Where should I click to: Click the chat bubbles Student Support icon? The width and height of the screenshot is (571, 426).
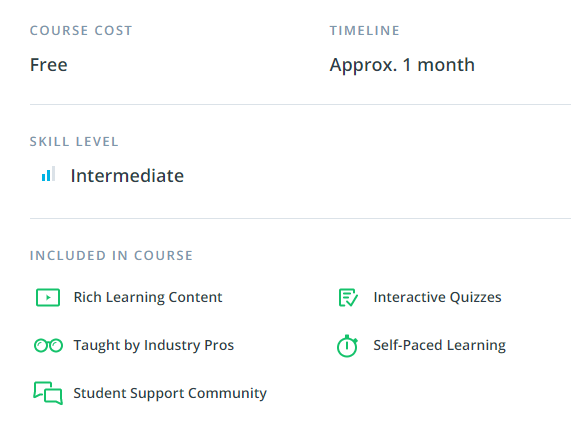click(x=48, y=393)
